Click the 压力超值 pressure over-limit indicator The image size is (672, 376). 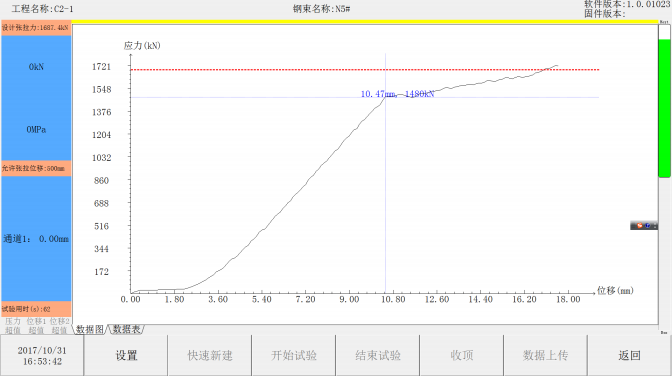(13, 326)
